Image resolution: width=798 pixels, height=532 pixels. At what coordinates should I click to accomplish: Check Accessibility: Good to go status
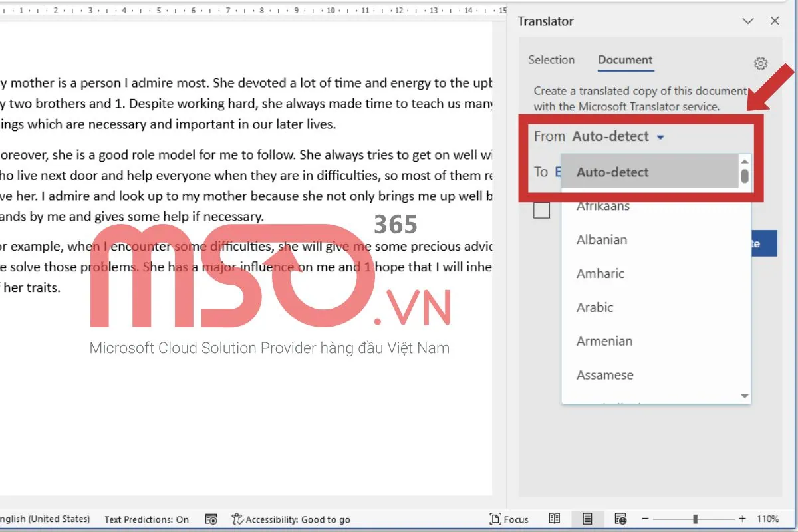coord(291,519)
